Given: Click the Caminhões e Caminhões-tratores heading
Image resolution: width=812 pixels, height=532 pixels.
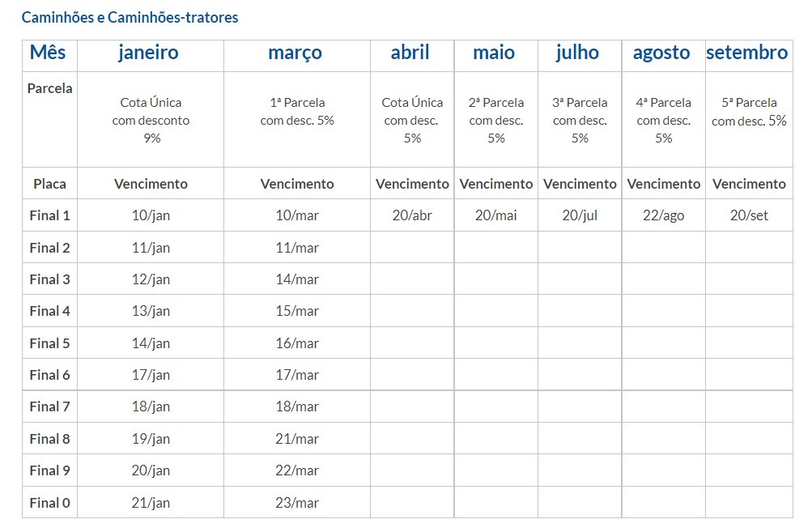Looking at the screenshot, I should 130,17.
